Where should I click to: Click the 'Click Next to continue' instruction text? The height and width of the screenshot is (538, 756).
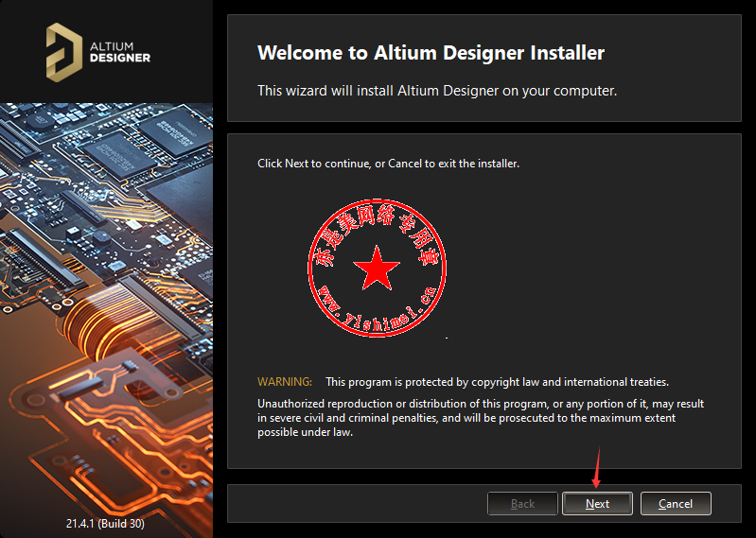click(388, 164)
